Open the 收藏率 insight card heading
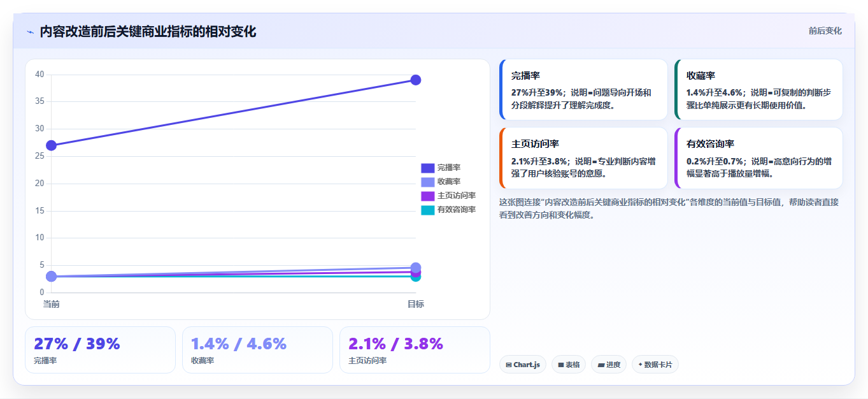The height and width of the screenshot is (399, 868). [x=701, y=75]
